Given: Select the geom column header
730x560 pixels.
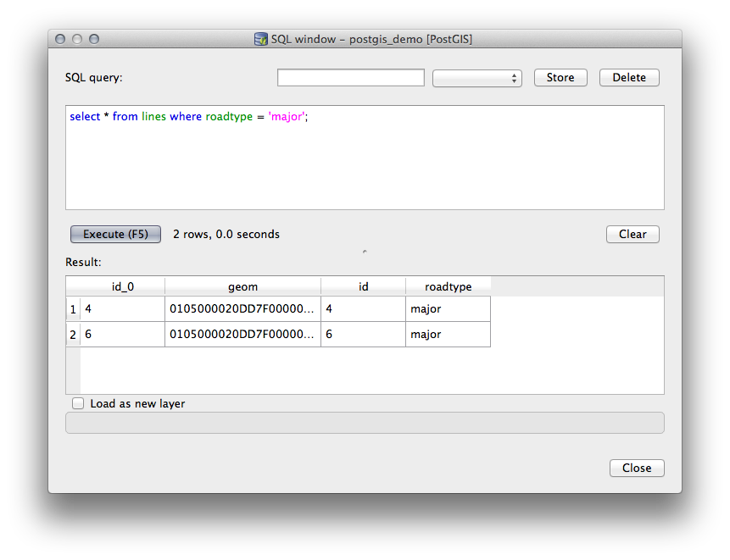Looking at the screenshot, I should [x=242, y=286].
